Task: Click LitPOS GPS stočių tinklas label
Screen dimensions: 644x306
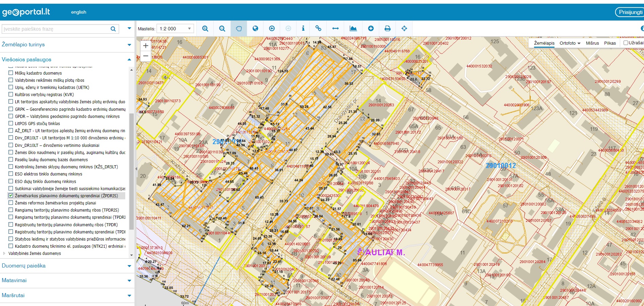Action: 37,123
